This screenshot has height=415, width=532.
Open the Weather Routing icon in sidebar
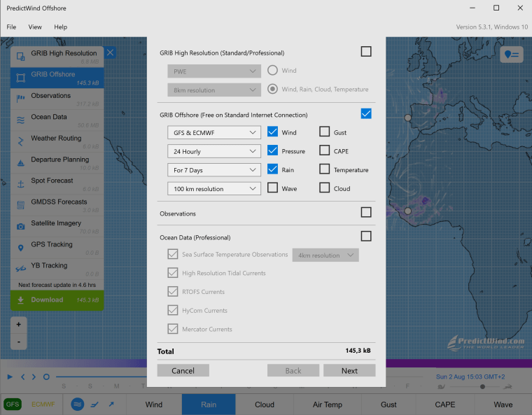click(x=21, y=141)
